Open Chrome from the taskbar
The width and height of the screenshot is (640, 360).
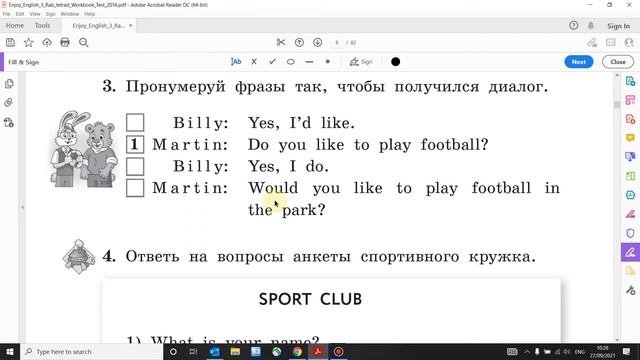click(297, 351)
